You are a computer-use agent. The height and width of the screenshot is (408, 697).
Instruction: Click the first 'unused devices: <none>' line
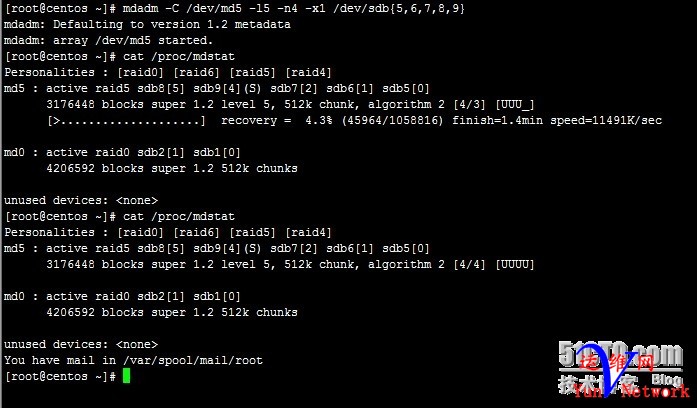(81, 200)
